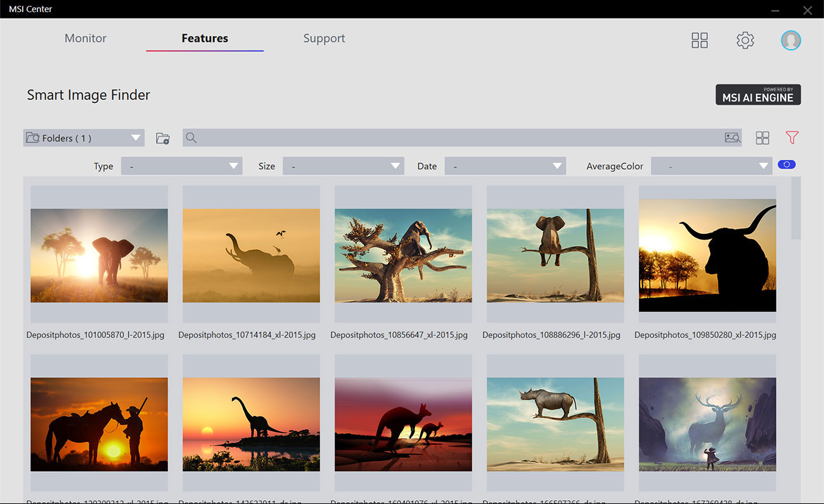Screen dimensions: 824x504
Task: Open the Folders ( 1 ) dropdown
Action: click(84, 138)
